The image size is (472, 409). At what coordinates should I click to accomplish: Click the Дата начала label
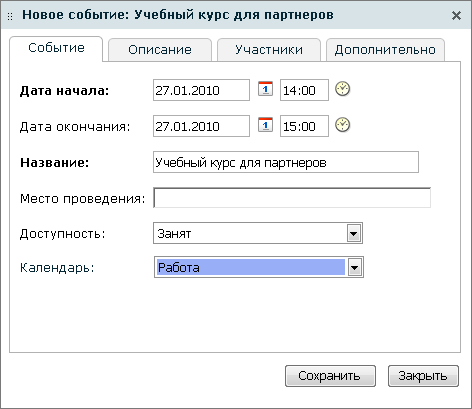tap(65, 91)
